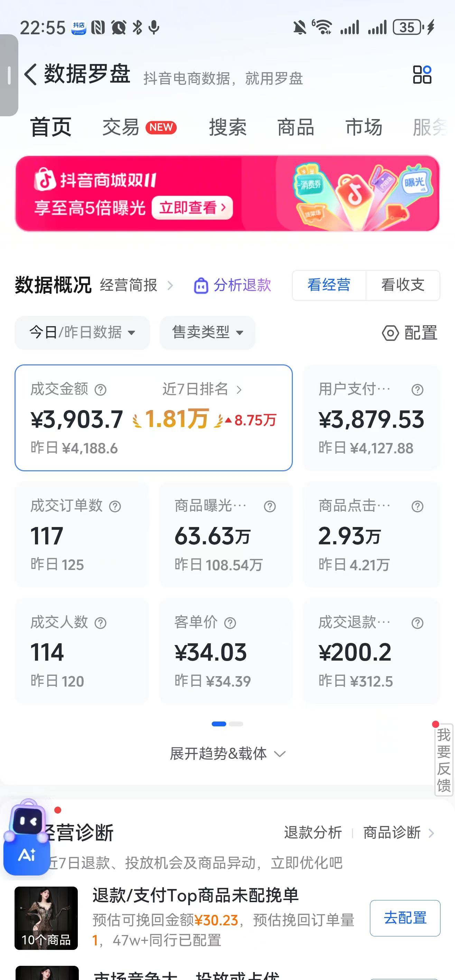Tap the 客单价 ¥34.03 metric card
The height and width of the screenshot is (980, 455).
(226, 650)
